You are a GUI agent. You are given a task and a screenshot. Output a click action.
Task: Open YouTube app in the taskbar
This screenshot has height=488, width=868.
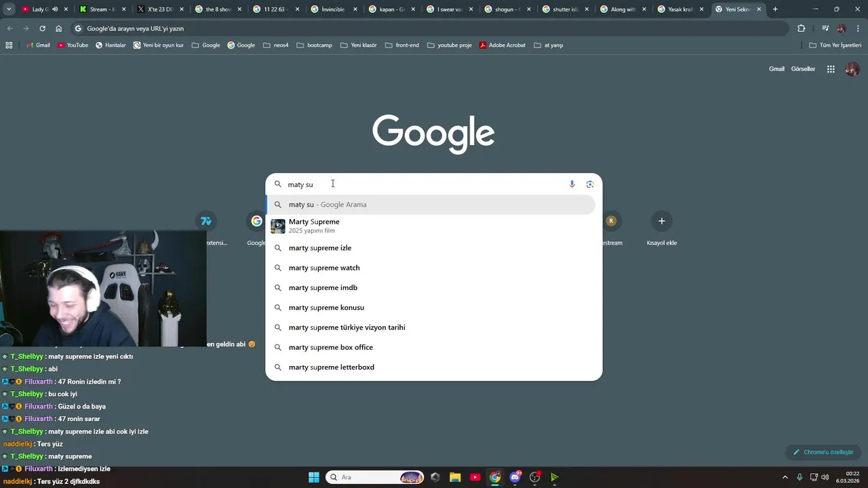[475, 477]
